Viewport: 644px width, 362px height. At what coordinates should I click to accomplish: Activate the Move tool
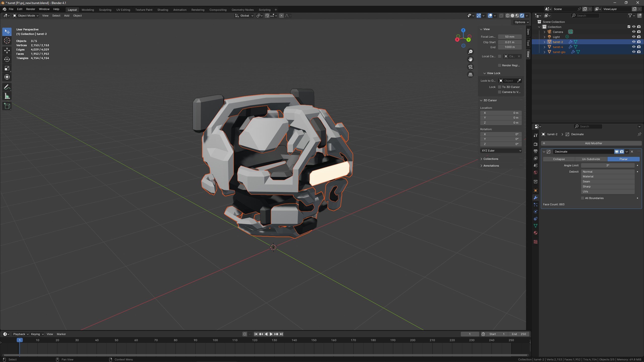click(x=7, y=51)
